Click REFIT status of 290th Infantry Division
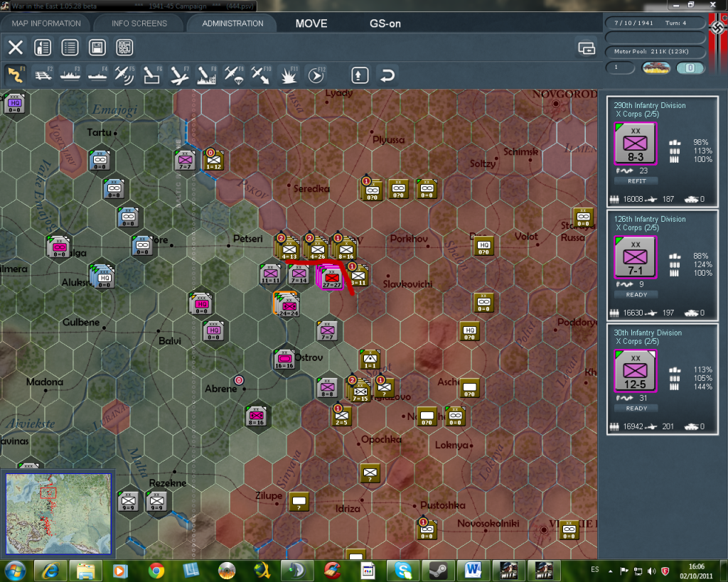 click(636, 181)
